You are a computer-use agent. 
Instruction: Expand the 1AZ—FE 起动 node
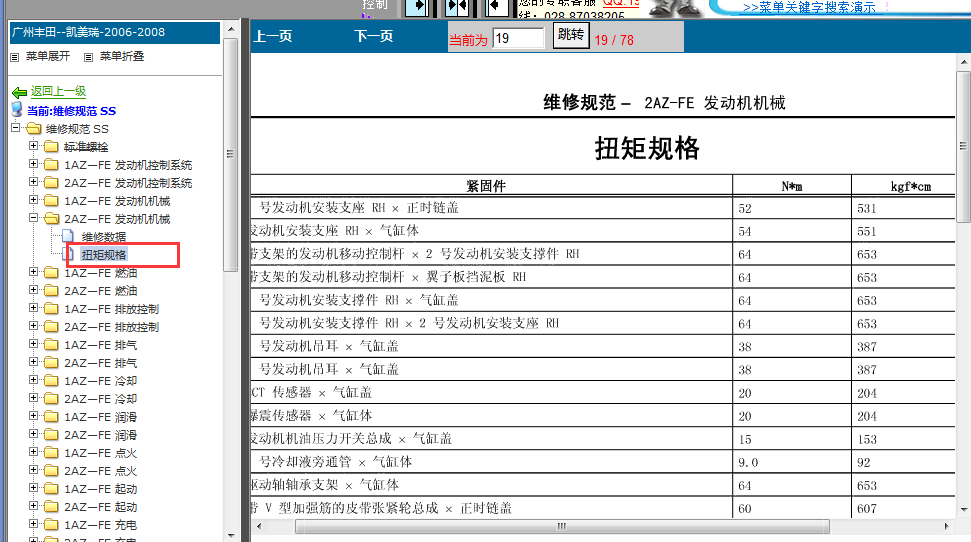pos(33,487)
